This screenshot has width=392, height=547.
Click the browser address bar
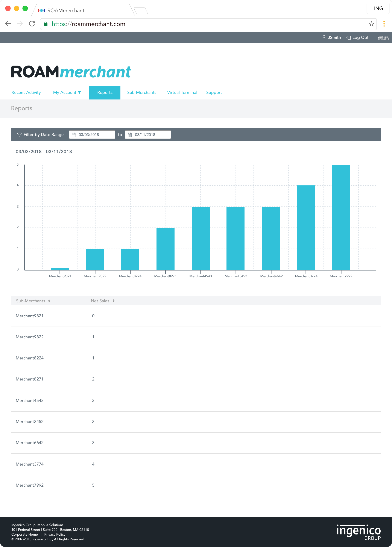(x=208, y=24)
